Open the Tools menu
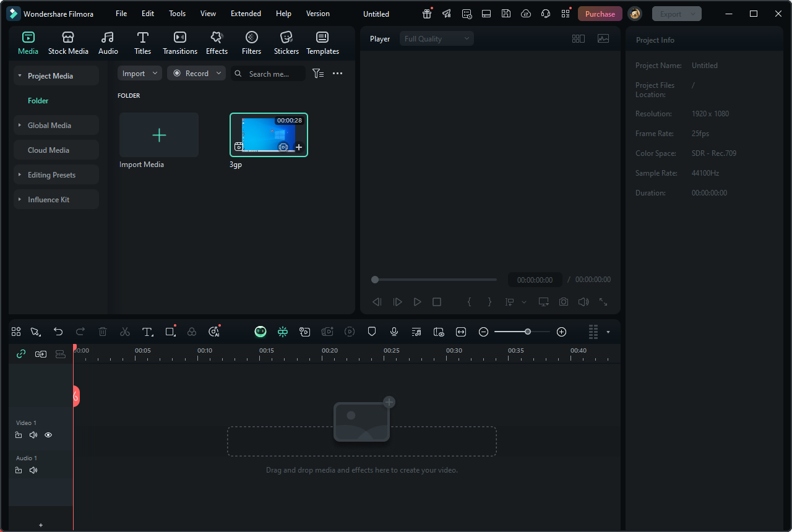This screenshot has width=792, height=532. pos(177,13)
